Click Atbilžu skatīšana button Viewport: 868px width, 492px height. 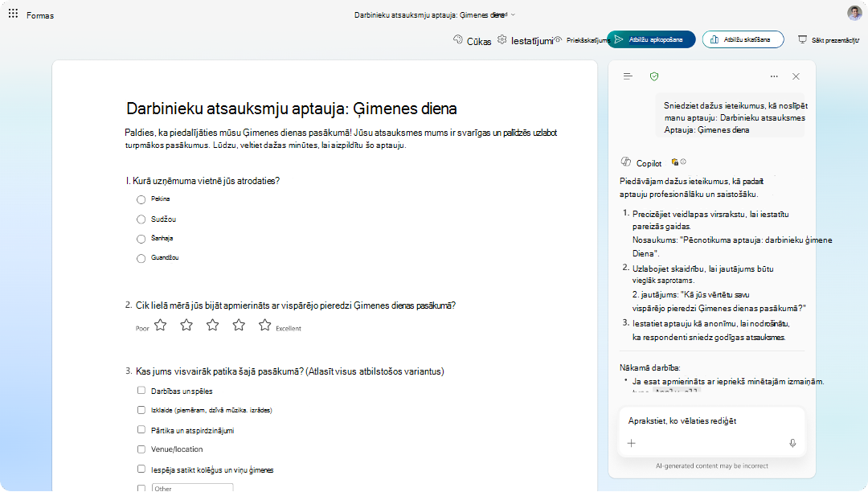pos(743,39)
